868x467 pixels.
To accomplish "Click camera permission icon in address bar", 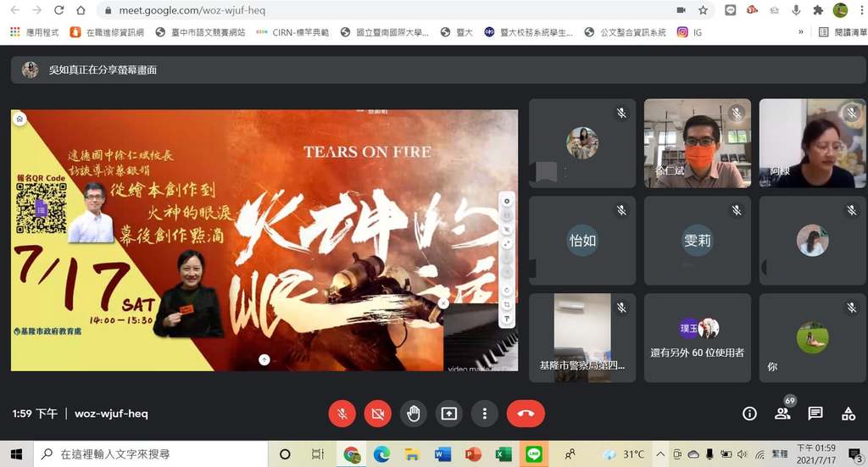I will (681, 10).
